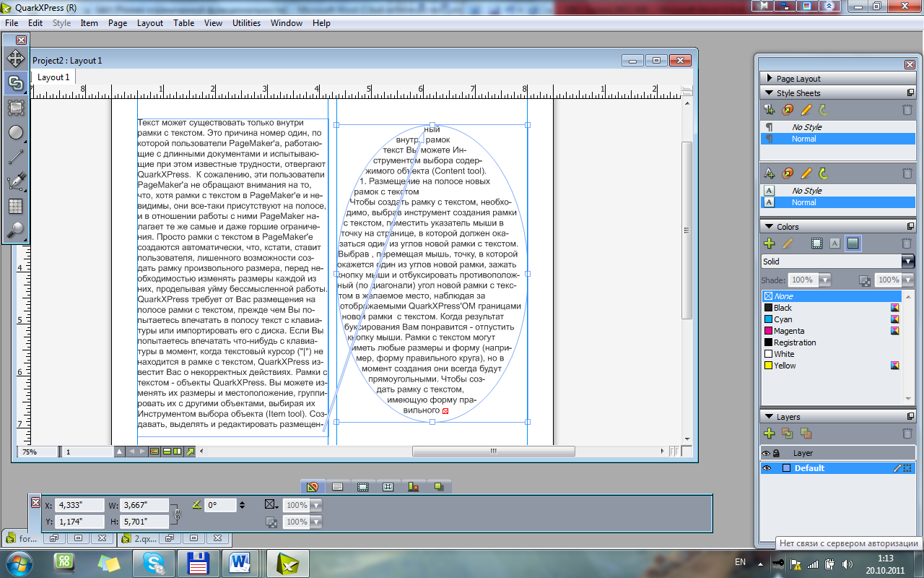Open the Solid blend type dropdown
924x578 pixels.
tap(908, 262)
